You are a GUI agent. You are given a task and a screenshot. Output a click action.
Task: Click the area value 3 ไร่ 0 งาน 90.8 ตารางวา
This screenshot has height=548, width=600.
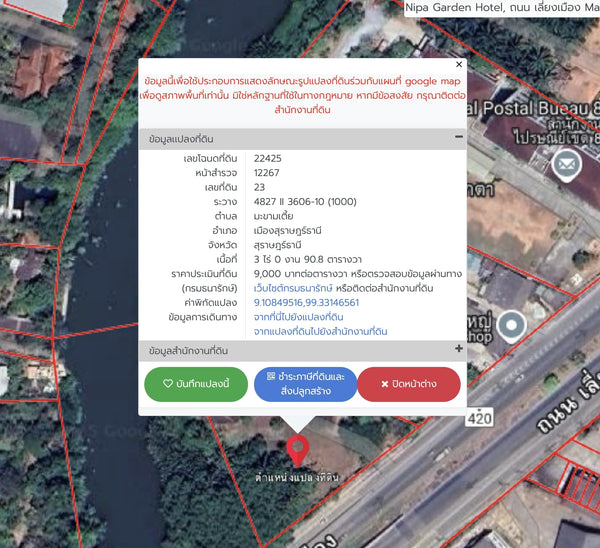pyautogui.click(x=308, y=259)
